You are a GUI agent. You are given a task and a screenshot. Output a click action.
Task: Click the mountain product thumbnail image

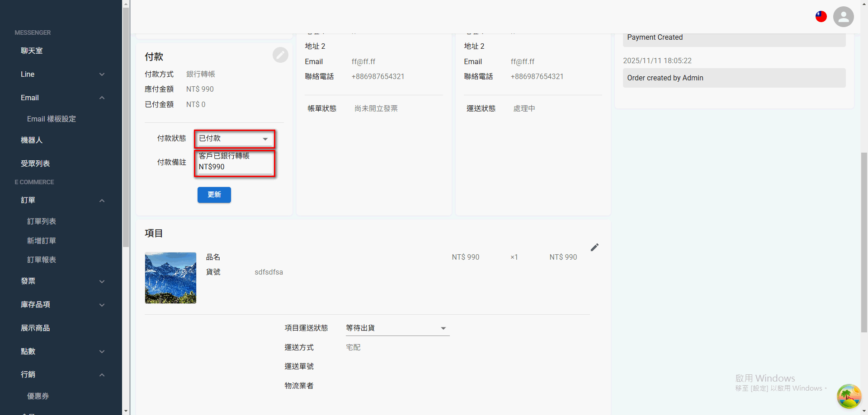pyautogui.click(x=170, y=278)
